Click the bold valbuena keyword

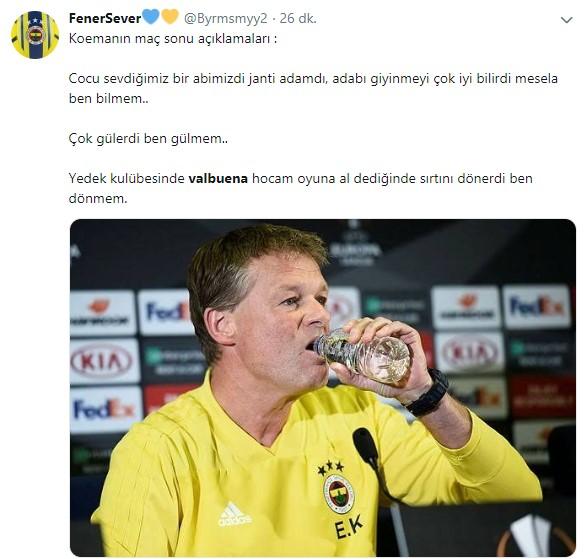(218, 178)
